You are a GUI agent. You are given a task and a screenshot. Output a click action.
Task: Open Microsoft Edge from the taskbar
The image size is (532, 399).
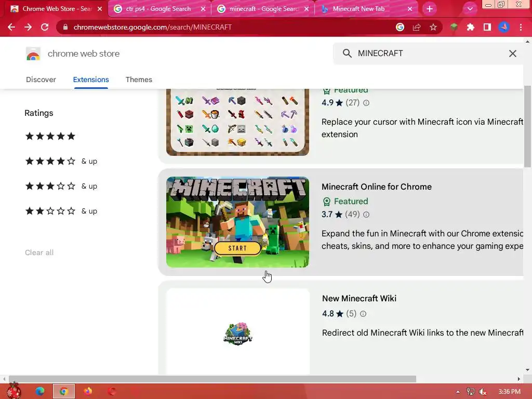39,391
